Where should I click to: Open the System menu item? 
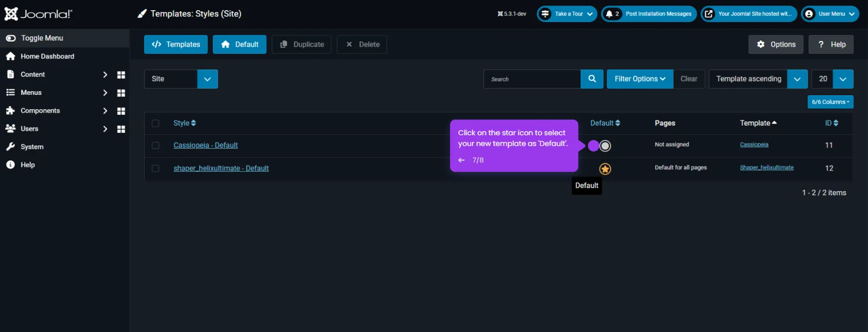(x=32, y=147)
